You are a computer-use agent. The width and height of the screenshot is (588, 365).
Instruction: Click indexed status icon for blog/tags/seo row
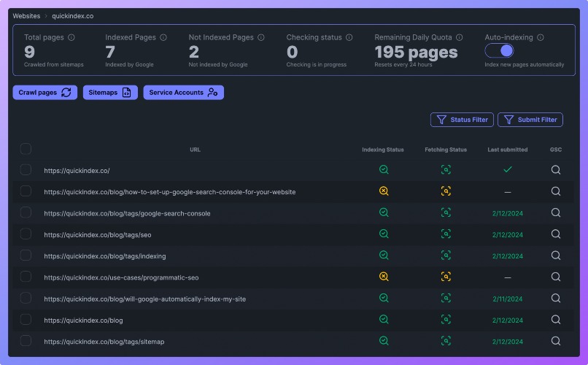point(384,234)
